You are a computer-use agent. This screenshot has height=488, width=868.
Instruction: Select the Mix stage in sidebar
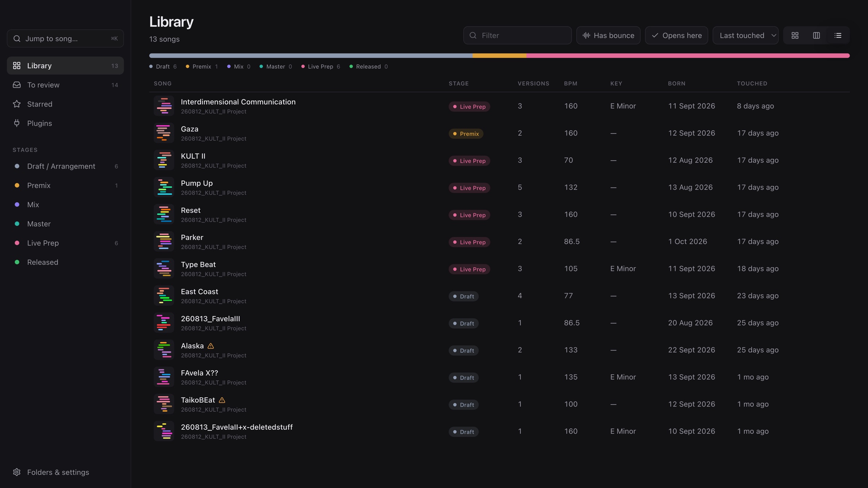coord(65,205)
